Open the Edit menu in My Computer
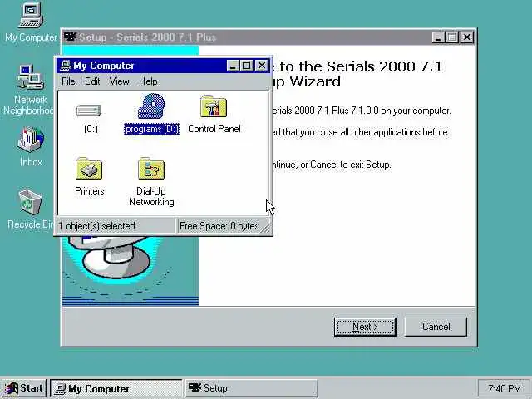The image size is (532, 399). (92, 81)
